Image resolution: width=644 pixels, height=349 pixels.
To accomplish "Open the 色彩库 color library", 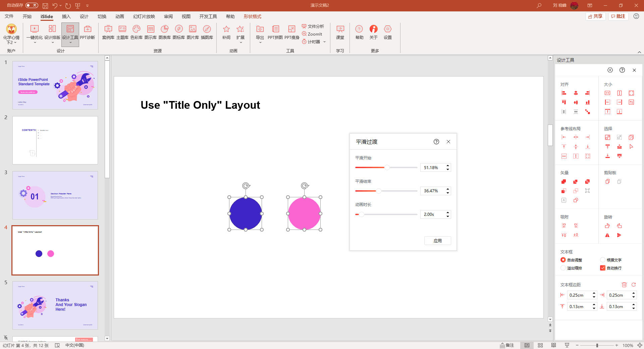I will pos(136,32).
